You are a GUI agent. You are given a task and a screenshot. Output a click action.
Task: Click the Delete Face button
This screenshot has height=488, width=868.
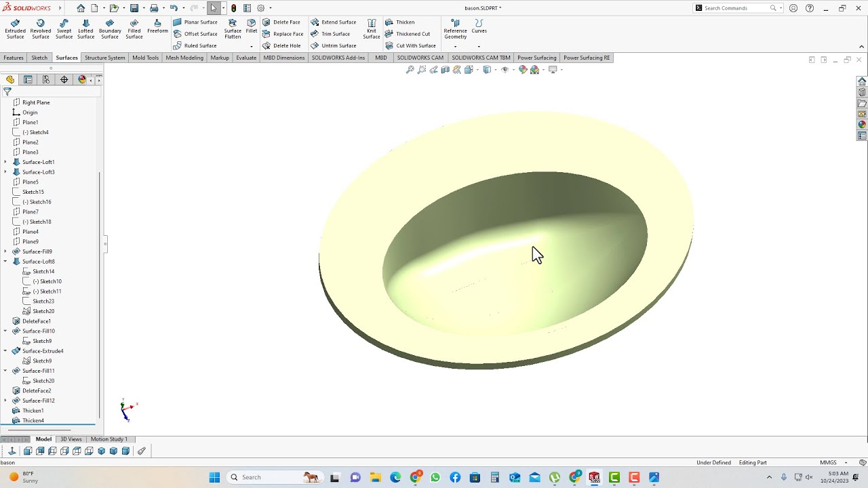click(x=281, y=22)
